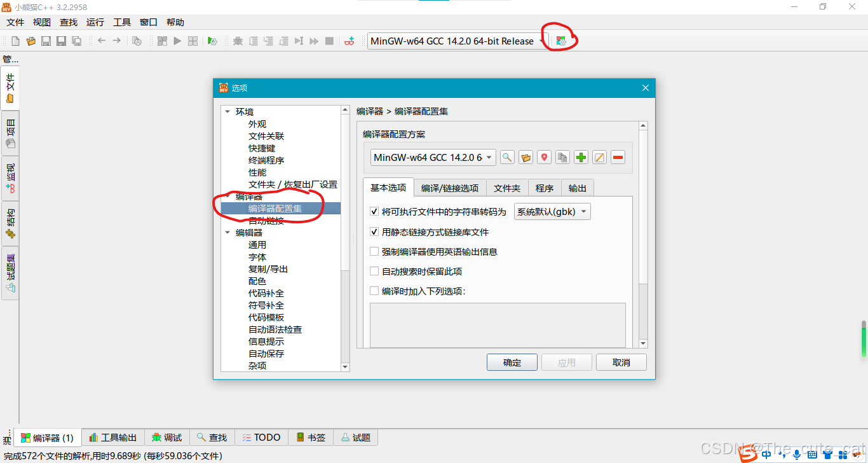Collapse the 编辑器 tree section
The height and width of the screenshot is (463, 868).
227,233
